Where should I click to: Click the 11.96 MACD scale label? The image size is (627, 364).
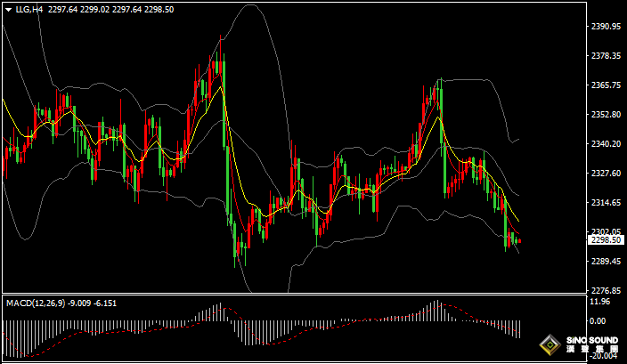click(x=600, y=303)
